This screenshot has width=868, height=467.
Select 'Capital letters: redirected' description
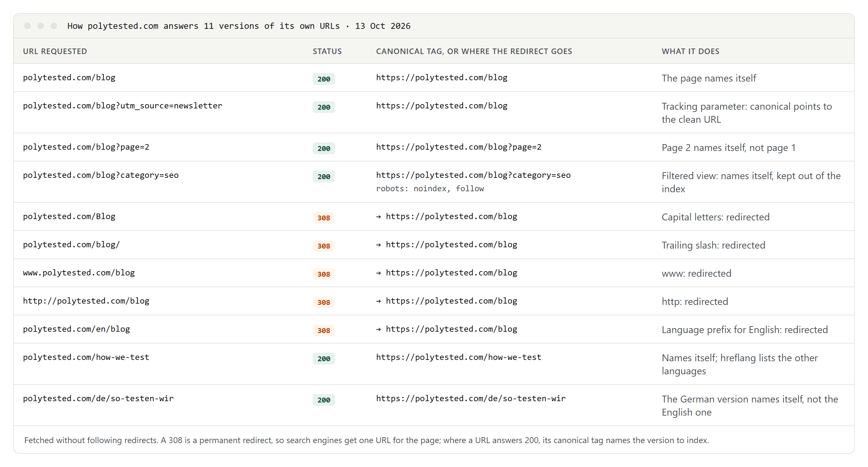715,217
